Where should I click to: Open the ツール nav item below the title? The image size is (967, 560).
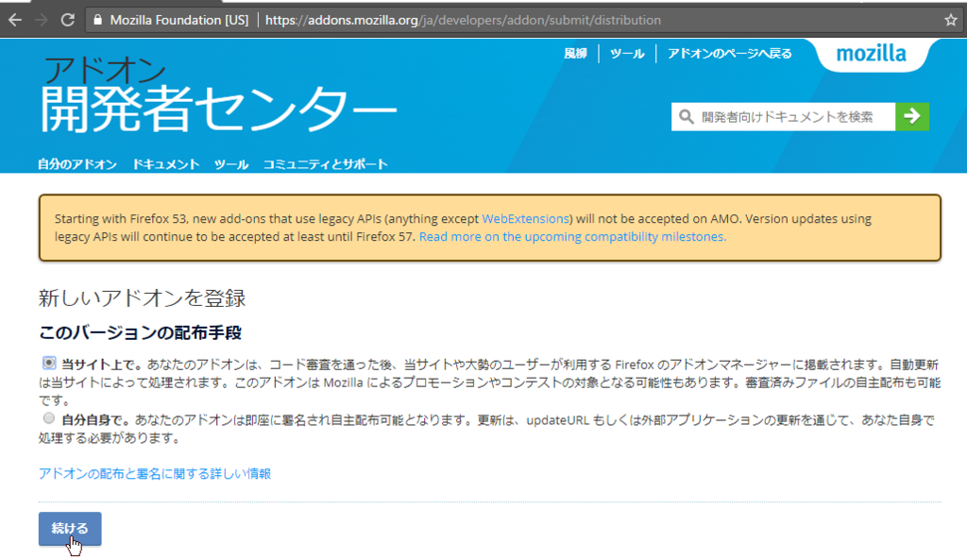click(231, 164)
